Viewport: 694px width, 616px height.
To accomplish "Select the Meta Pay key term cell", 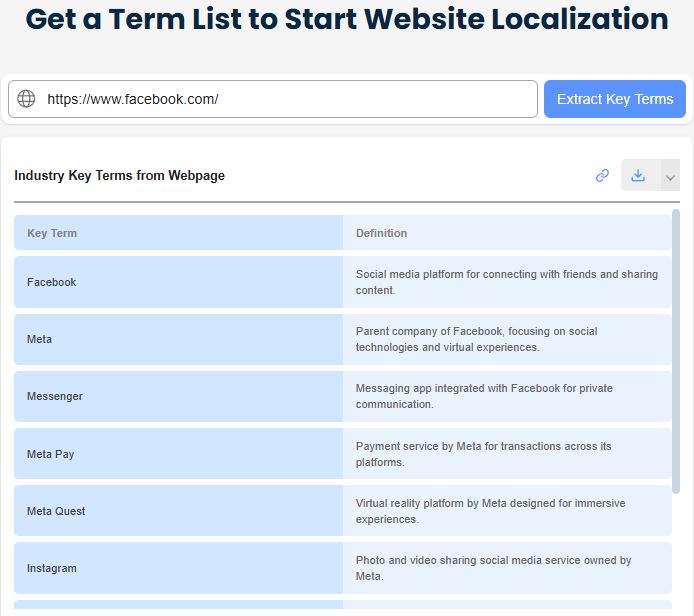I will coord(178,454).
